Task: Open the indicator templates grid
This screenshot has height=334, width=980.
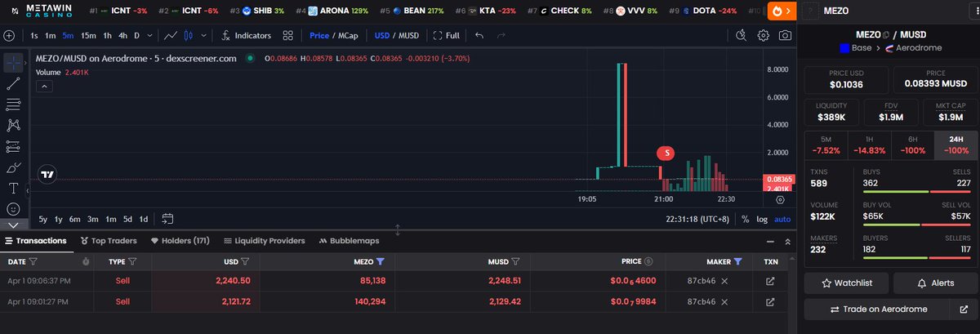Action: 288,36
